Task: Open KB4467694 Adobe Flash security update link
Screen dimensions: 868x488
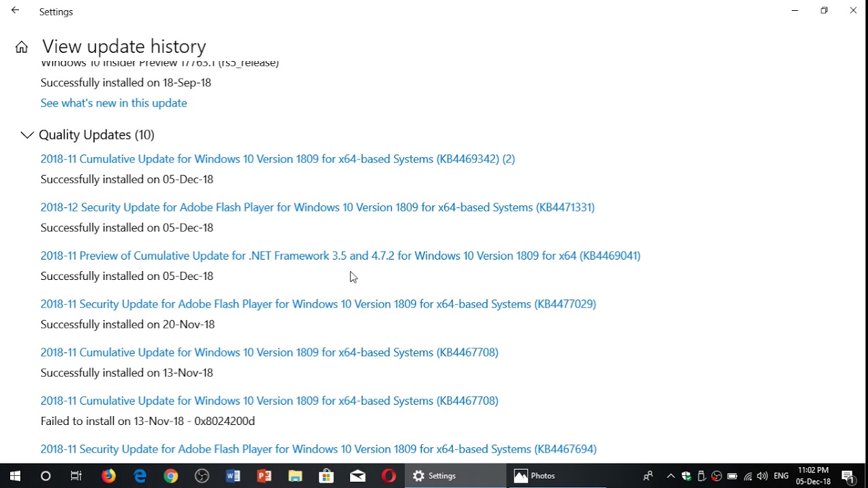Action: 318,449
